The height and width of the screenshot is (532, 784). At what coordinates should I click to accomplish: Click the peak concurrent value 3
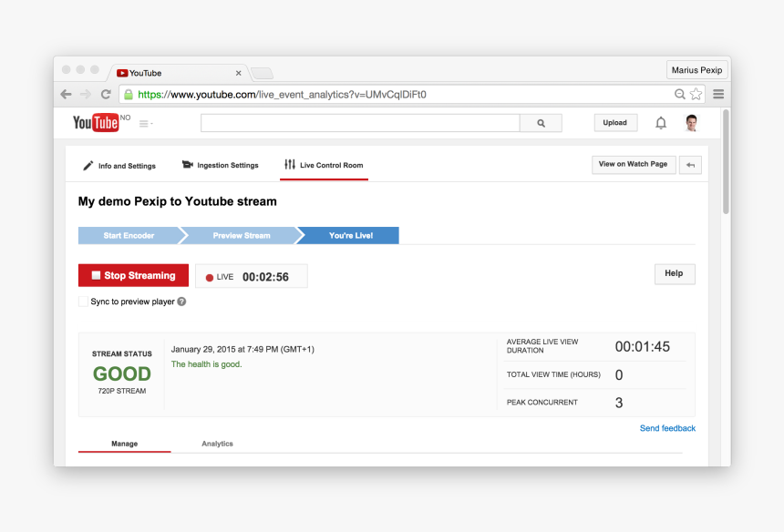618,404
